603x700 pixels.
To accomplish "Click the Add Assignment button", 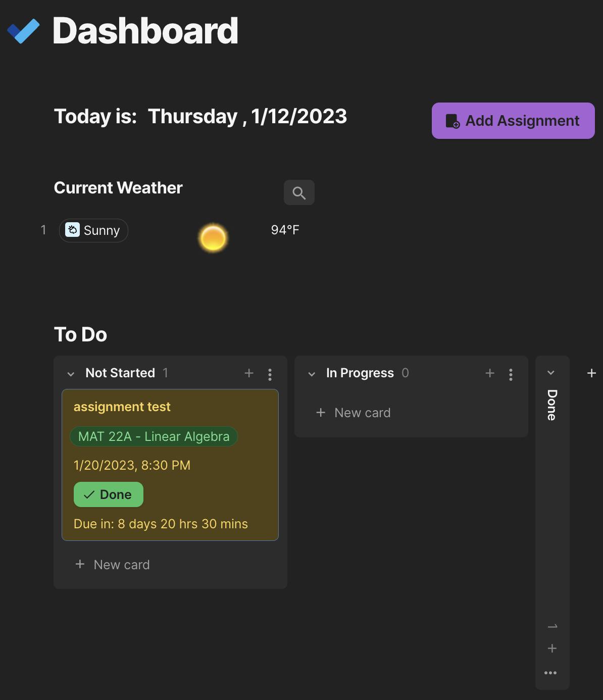I will (513, 121).
